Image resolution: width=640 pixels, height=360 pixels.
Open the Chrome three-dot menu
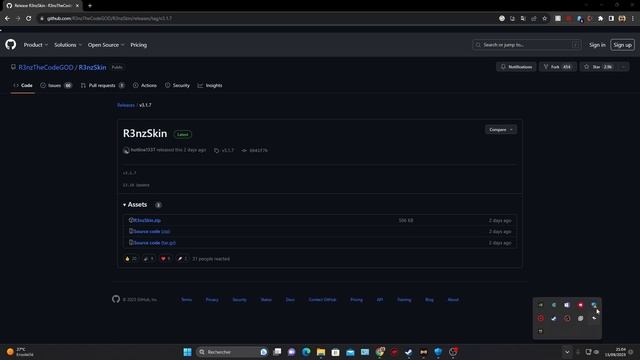pyautogui.click(x=633, y=18)
